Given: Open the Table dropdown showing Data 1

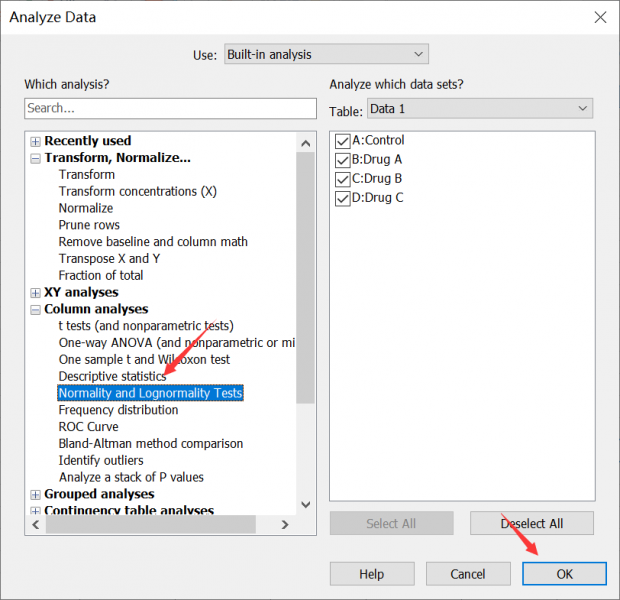Looking at the screenshot, I should click(479, 108).
